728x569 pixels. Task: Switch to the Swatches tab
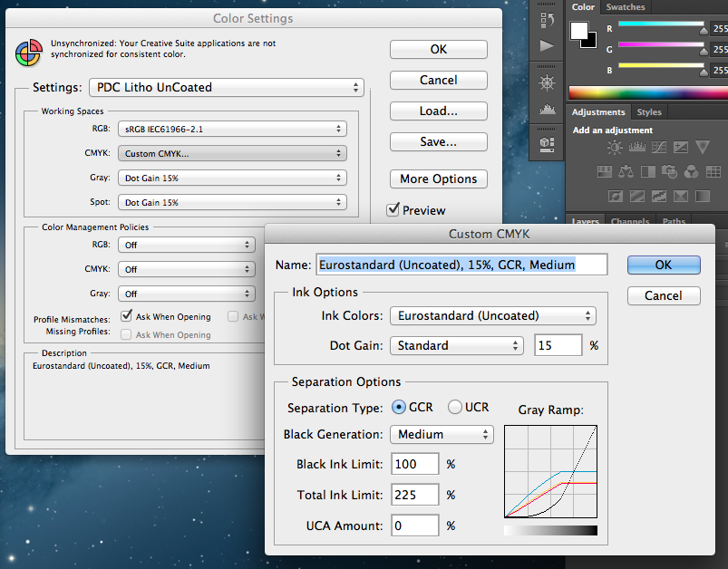[x=626, y=7]
